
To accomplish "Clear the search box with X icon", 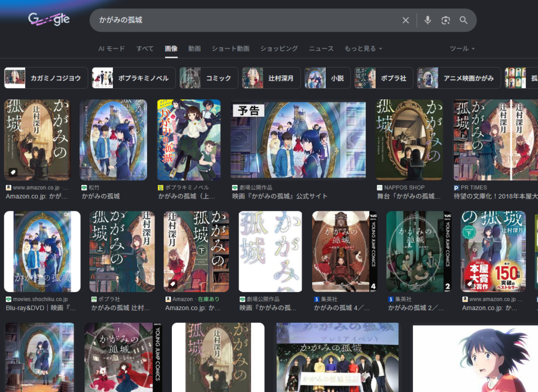I will [406, 20].
